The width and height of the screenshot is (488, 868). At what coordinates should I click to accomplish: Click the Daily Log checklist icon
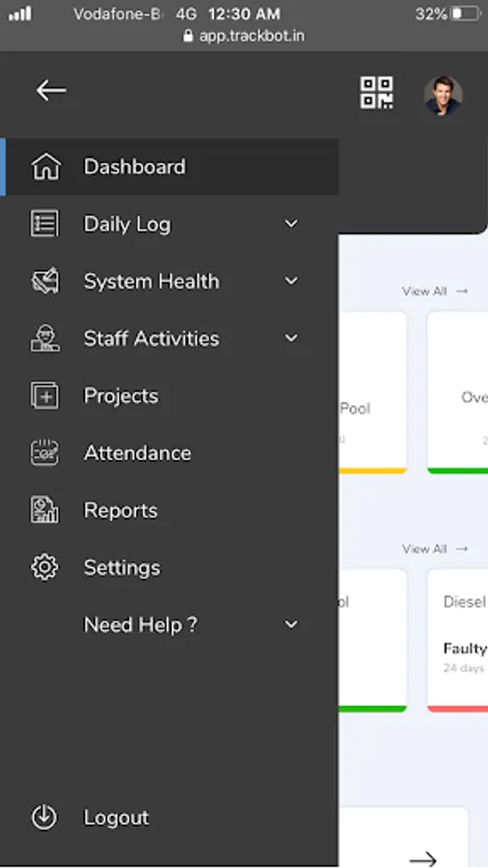coord(44,224)
